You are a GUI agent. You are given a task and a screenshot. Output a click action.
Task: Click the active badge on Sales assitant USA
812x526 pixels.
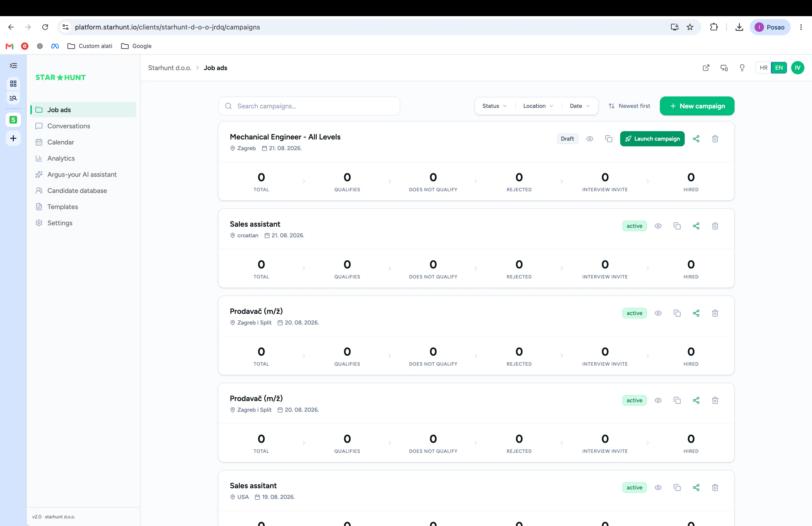pyautogui.click(x=634, y=488)
